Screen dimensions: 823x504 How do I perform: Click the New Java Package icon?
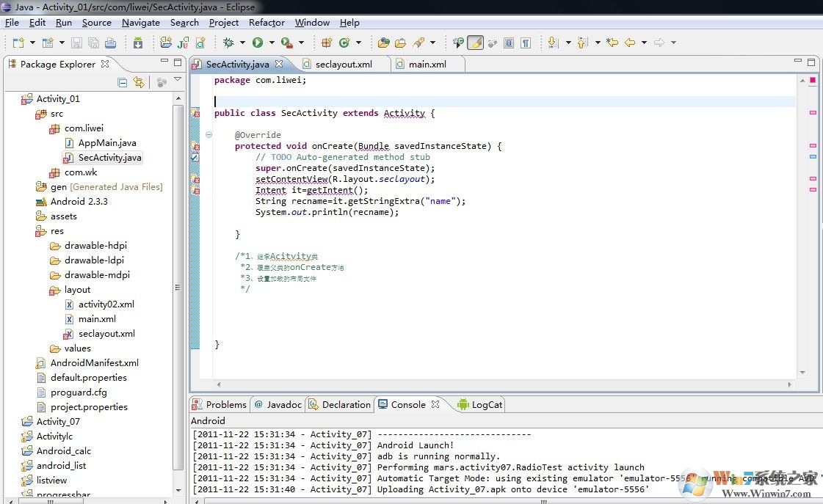pyautogui.click(x=326, y=43)
